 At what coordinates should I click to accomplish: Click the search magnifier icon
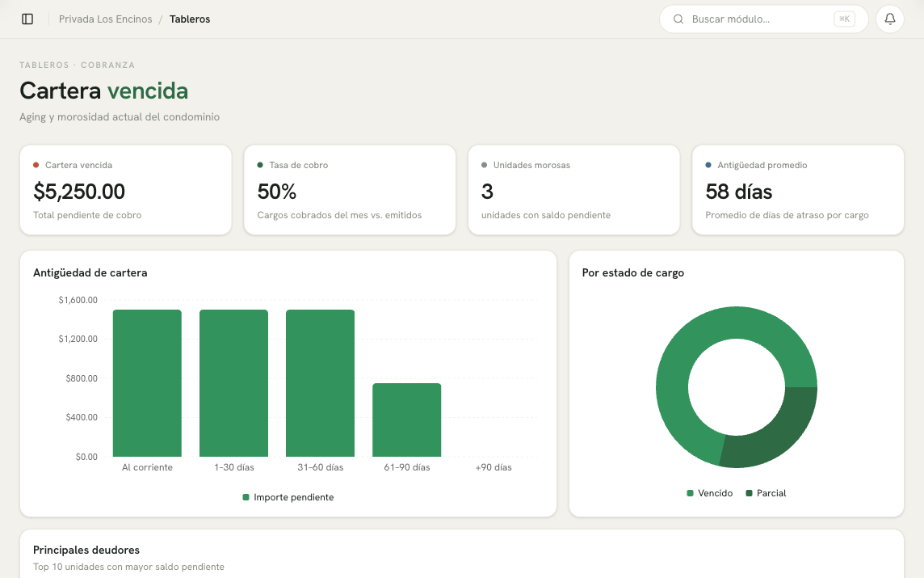(x=678, y=19)
